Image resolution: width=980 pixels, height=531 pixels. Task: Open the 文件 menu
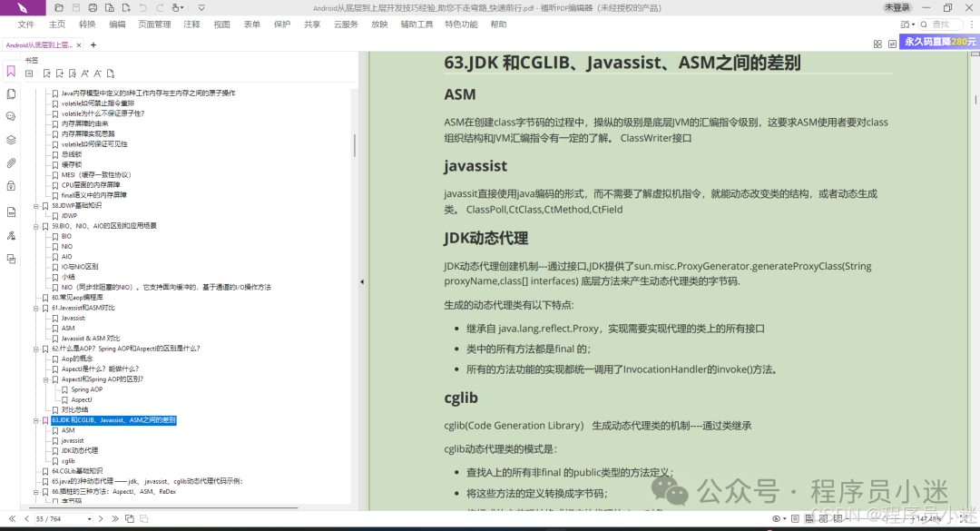[26, 25]
